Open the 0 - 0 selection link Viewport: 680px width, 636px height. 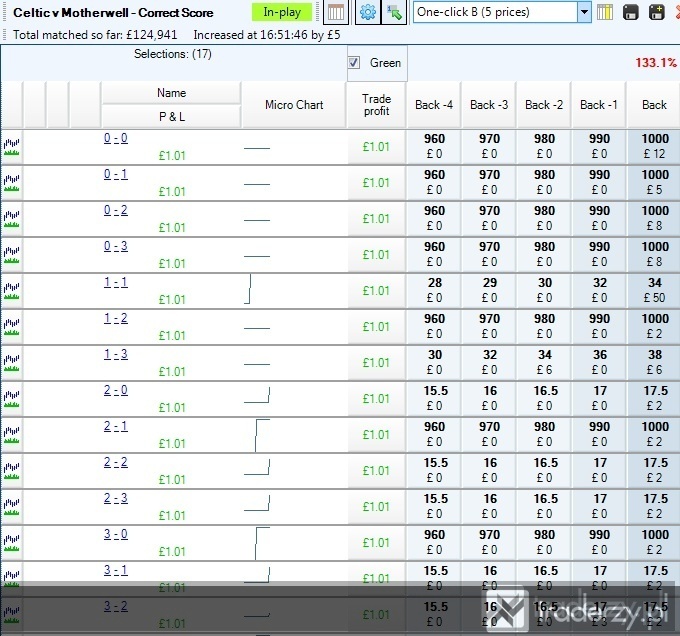[x=116, y=138]
